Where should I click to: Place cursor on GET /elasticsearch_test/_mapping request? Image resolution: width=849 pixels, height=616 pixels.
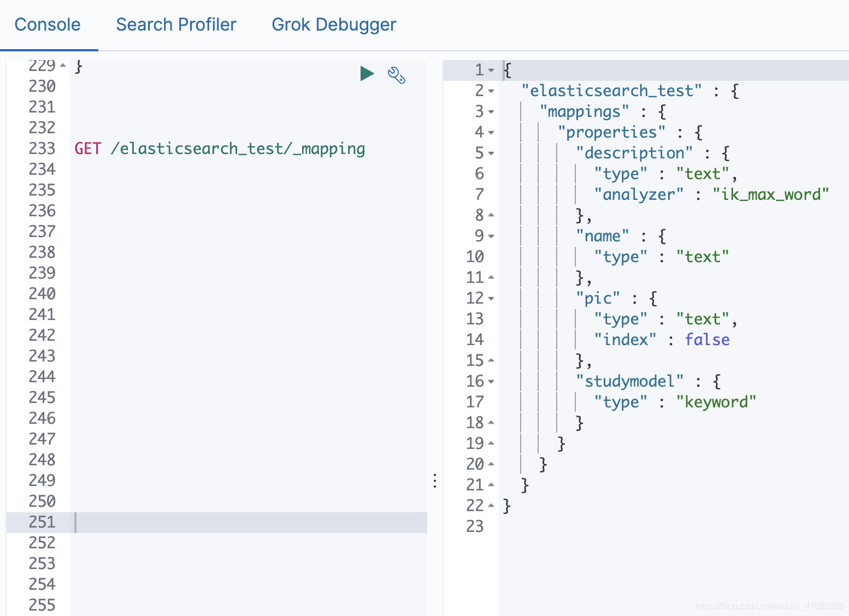tap(220, 149)
